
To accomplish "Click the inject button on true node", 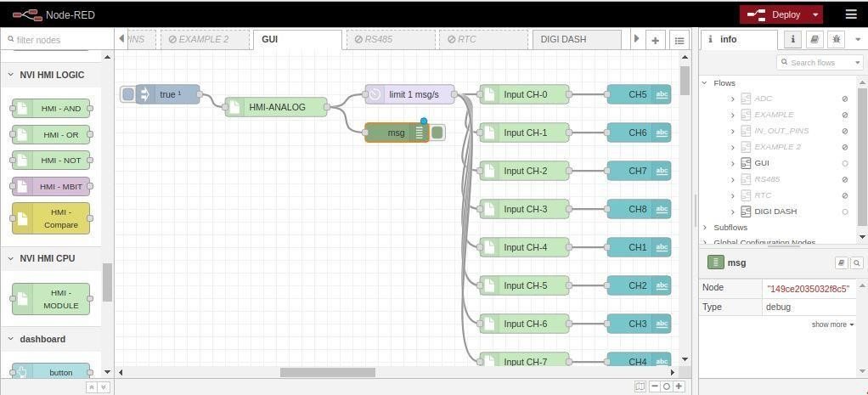I will coord(127,94).
